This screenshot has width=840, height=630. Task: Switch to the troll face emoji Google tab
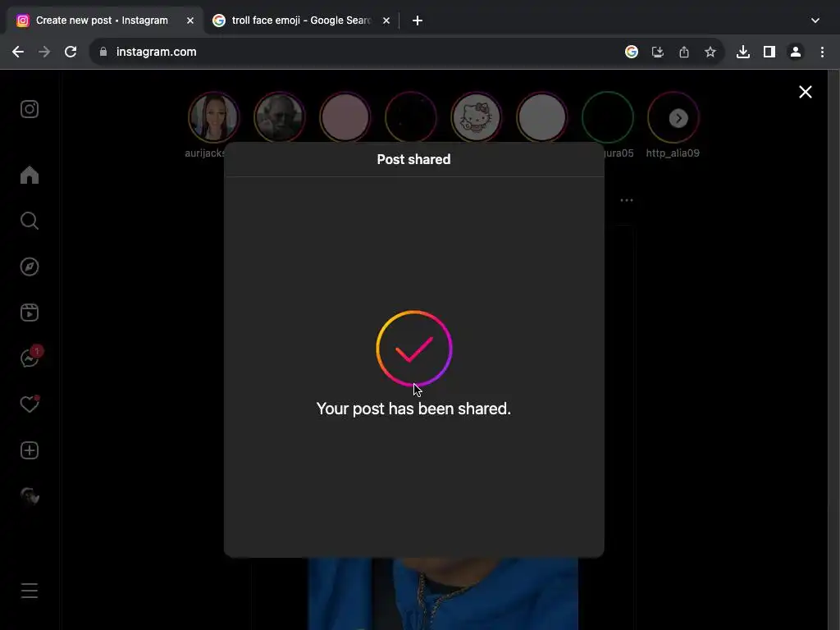pyautogui.click(x=300, y=21)
